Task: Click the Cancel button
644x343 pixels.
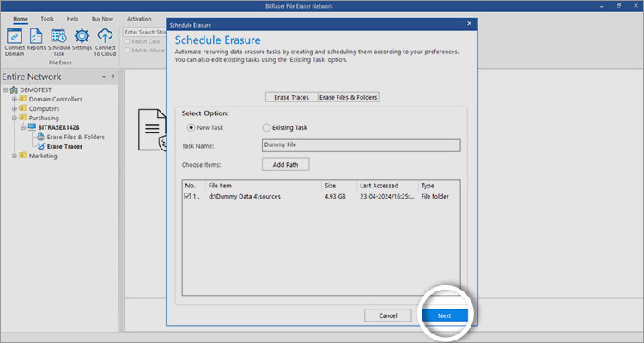Action: pos(388,315)
